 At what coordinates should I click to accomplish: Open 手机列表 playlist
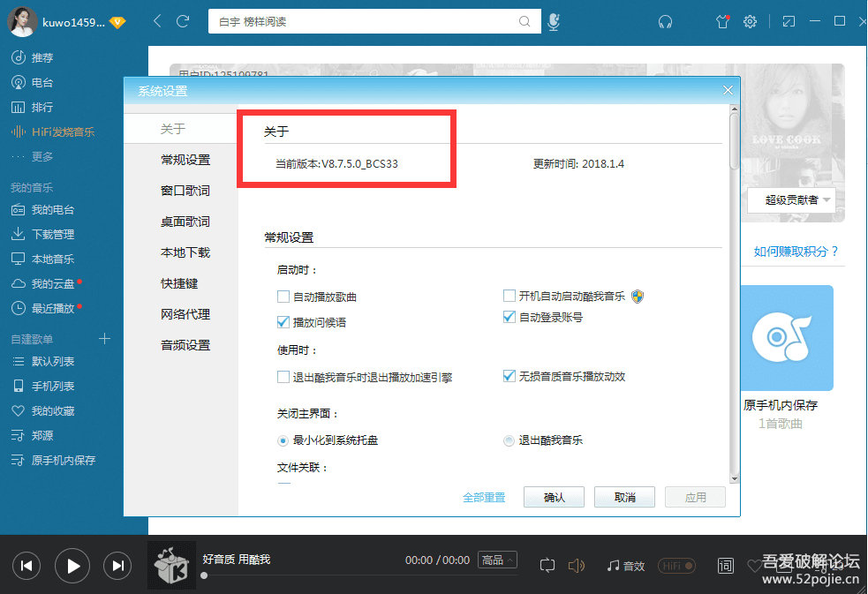point(43,386)
